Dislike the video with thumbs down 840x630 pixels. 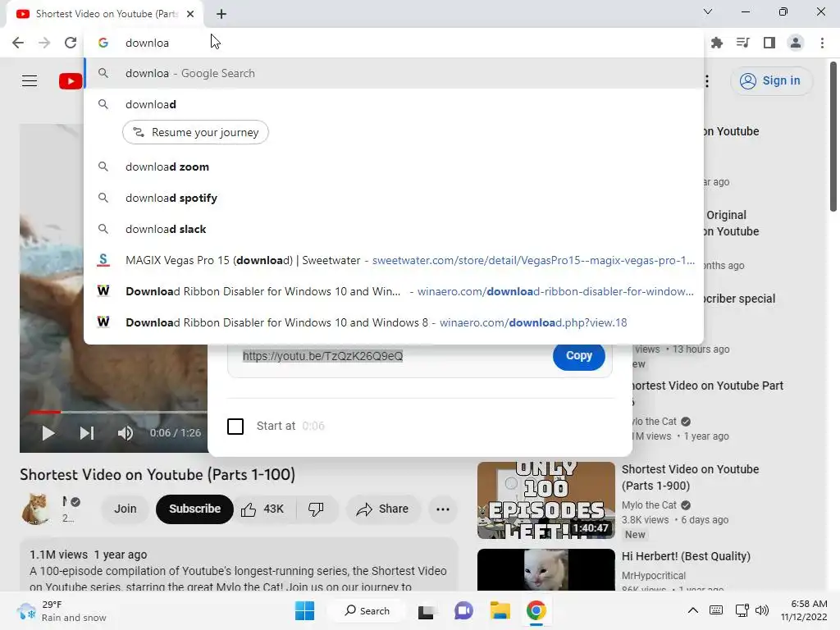tap(316, 509)
